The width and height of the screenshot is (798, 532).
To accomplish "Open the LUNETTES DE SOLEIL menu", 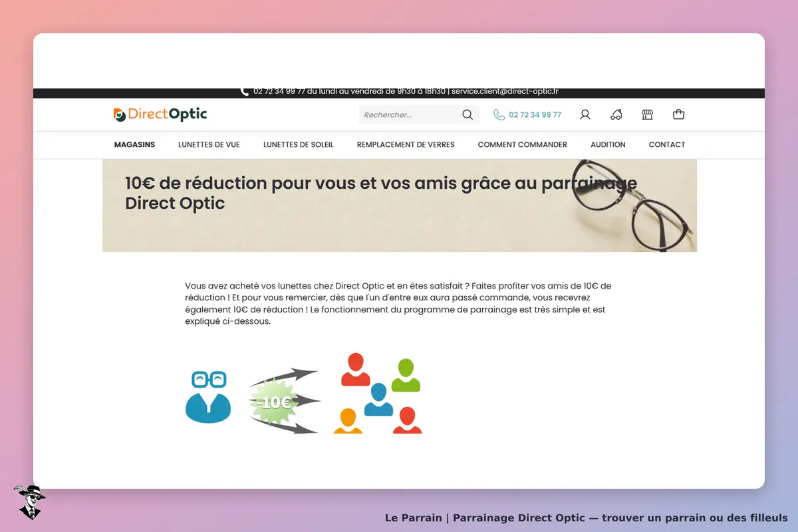I will click(x=299, y=144).
